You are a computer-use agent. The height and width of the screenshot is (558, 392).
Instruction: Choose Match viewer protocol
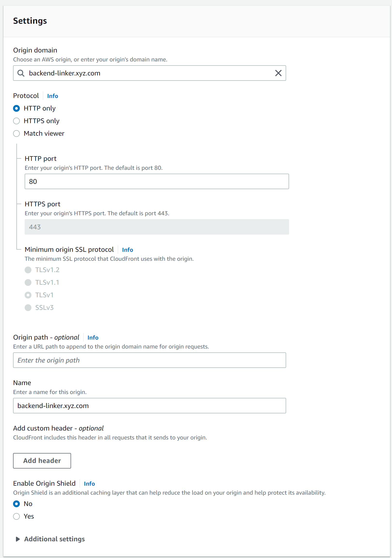coord(16,134)
